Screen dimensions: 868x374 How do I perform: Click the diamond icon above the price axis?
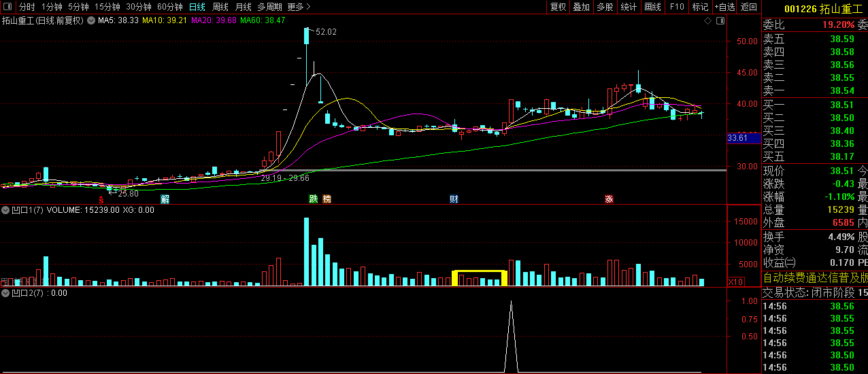(707, 21)
